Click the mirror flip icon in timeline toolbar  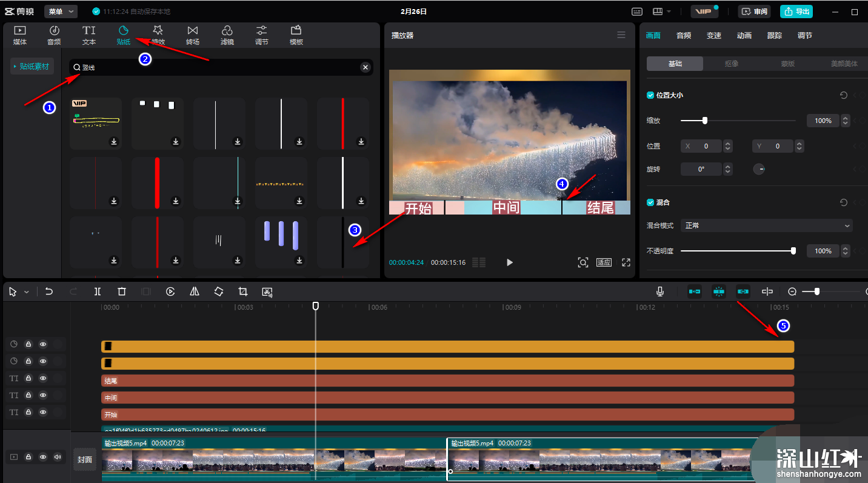[x=195, y=291]
